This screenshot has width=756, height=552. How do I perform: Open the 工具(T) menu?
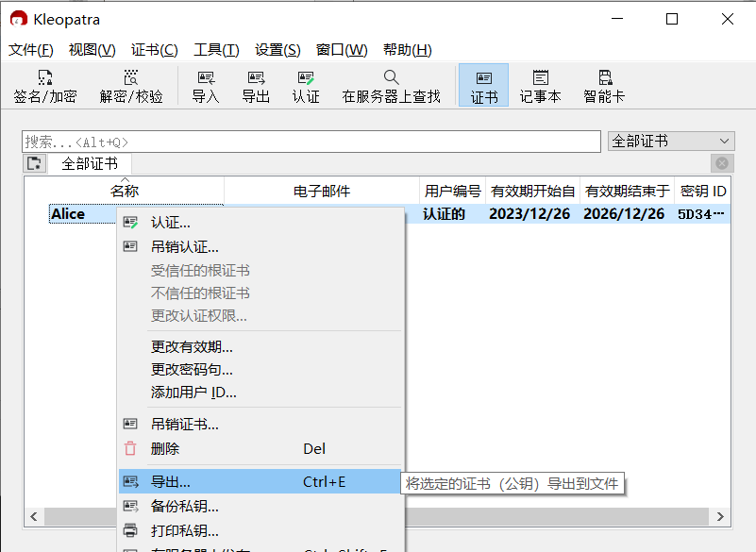(216, 50)
